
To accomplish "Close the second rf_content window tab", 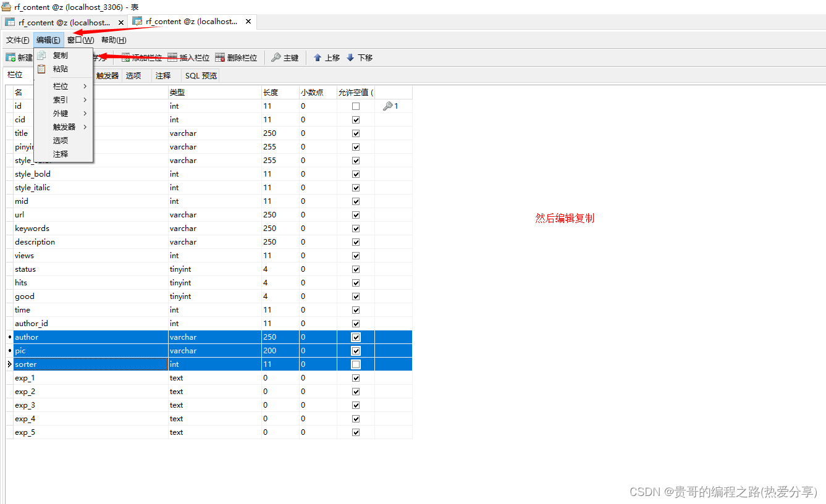I will click(x=248, y=22).
